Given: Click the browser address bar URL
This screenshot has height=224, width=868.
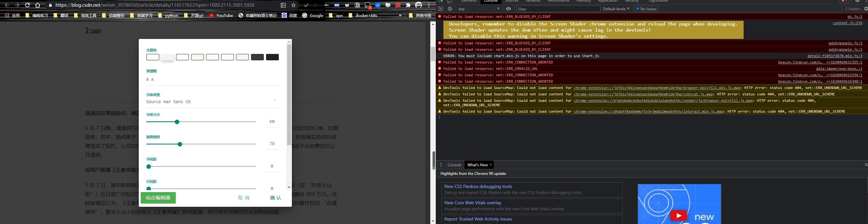Looking at the screenshot, I should click(155, 5).
